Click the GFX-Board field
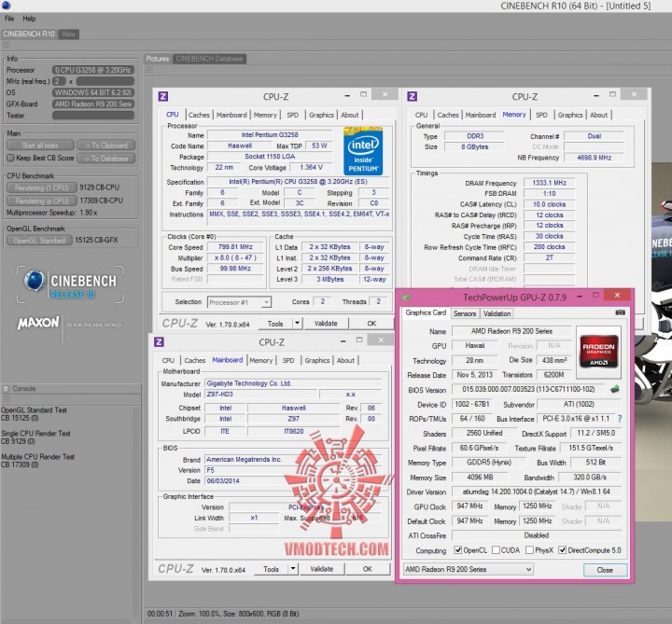Image resolution: width=672 pixels, height=624 pixels. click(x=93, y=104)
